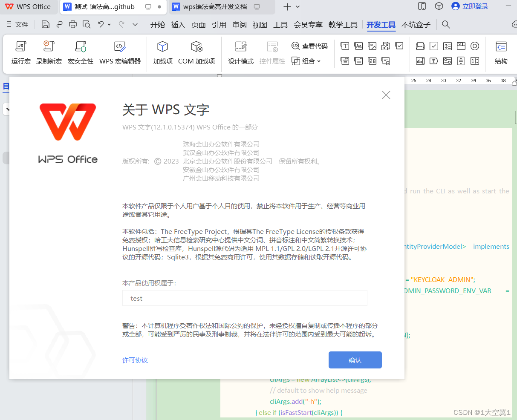Insert a legacy toggle switch control

448,61
